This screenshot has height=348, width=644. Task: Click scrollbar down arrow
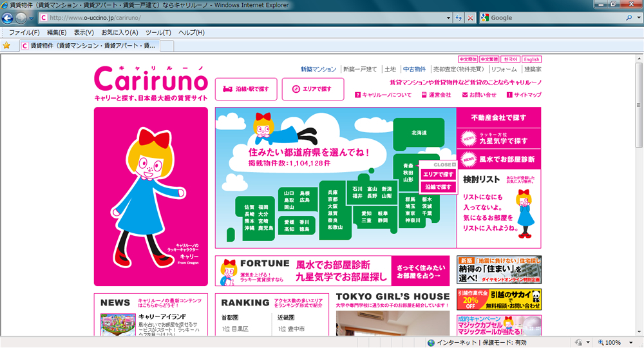[639, 332]
